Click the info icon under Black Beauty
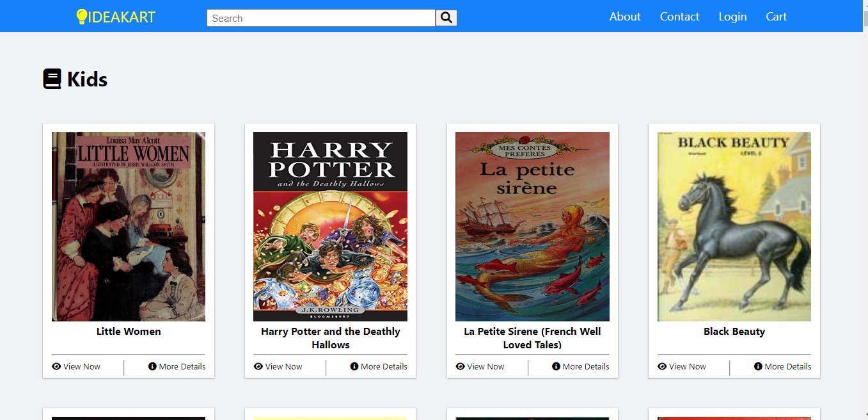The width and height of the screenshot is (868, 420). 758,367
